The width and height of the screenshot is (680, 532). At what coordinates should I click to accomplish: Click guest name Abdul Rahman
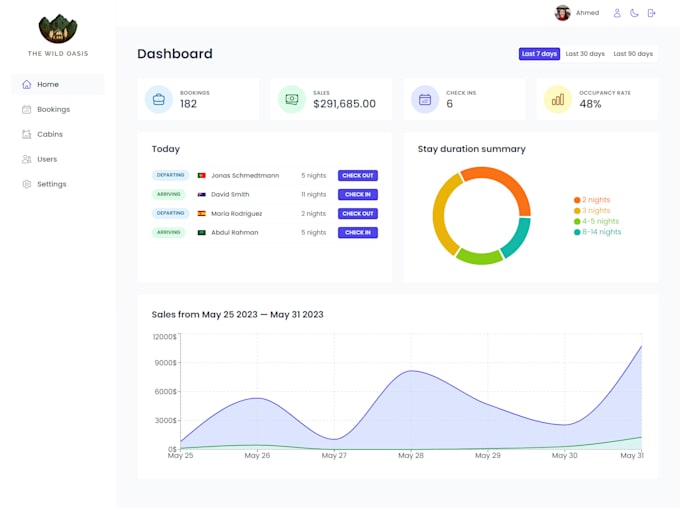[235, 233]
